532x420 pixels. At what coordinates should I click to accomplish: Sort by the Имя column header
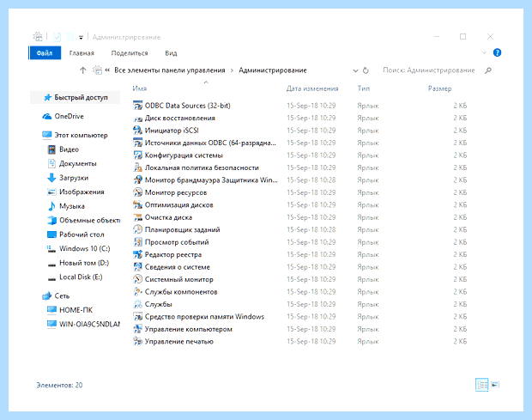click(140, 88)
